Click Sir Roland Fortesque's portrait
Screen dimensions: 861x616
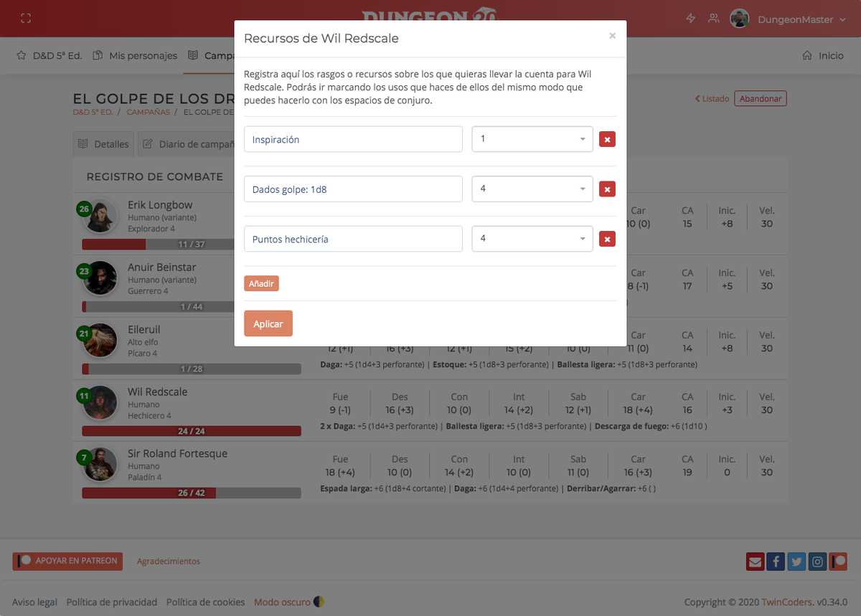click(x=100, y=465)
